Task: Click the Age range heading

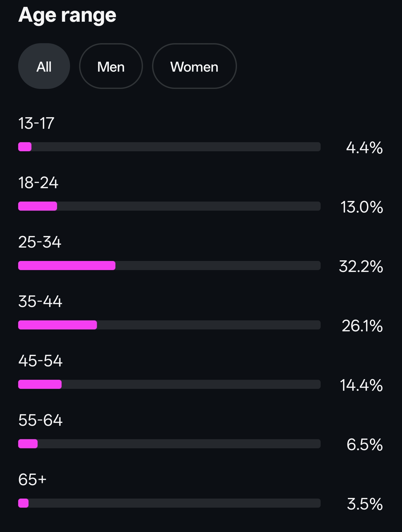Action: click(67, 15)
